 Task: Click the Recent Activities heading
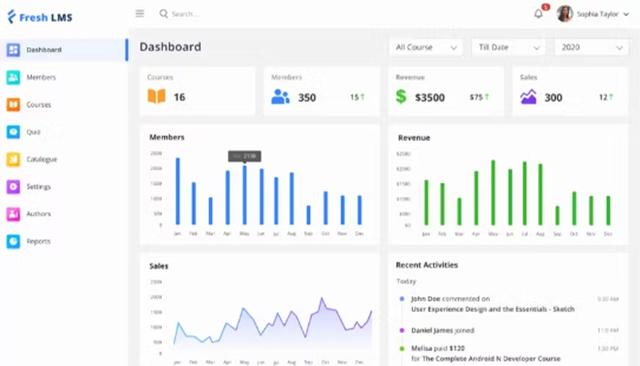pyautogui.click(x=427, y=265)
